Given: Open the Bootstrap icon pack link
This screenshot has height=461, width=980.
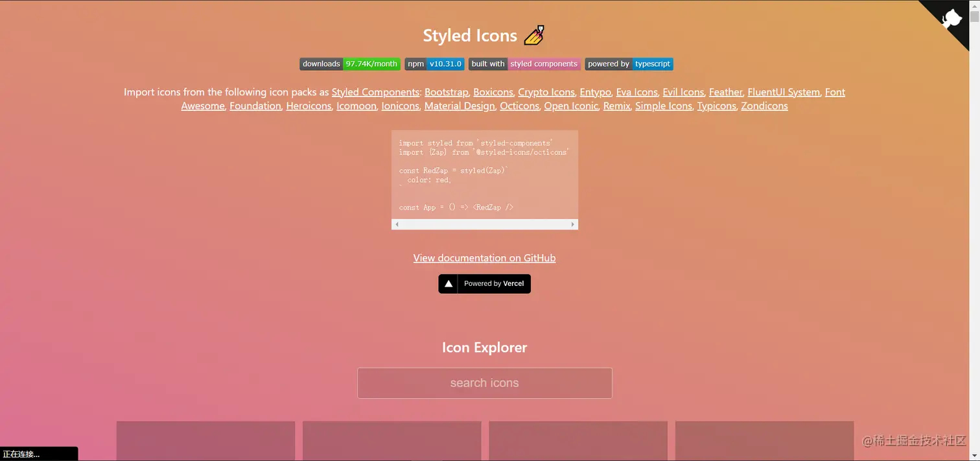Looking at the screenshot, I should pyautogui.click(x=446, y=92).
